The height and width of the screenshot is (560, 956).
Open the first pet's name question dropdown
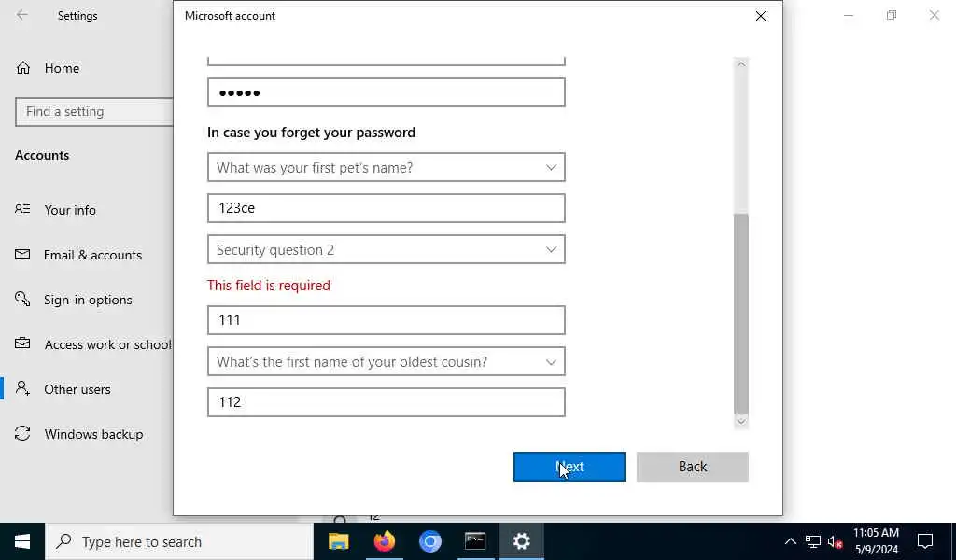click(386, 167)
